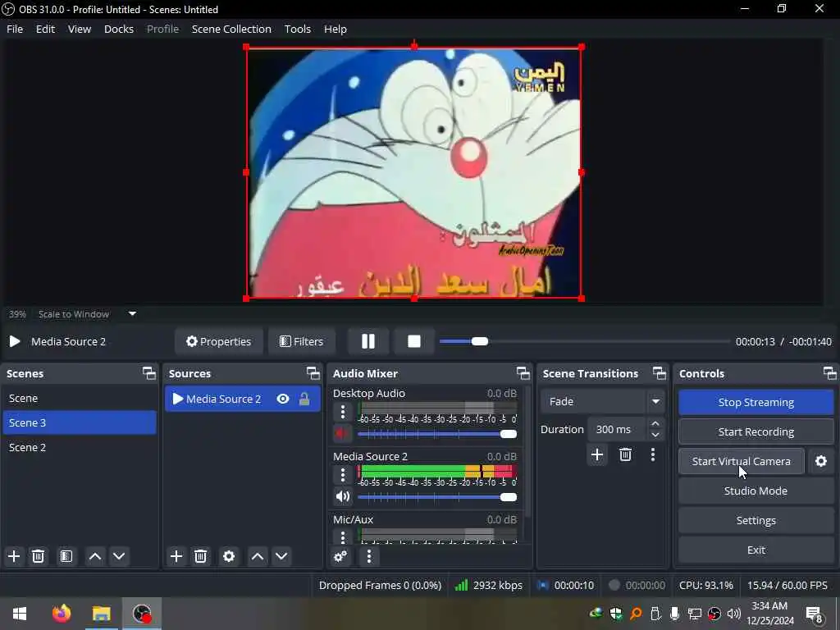This screenshot has width=840, height=630.
Task: Open source Filters in media toolbar
Action: tap(302, 341)
